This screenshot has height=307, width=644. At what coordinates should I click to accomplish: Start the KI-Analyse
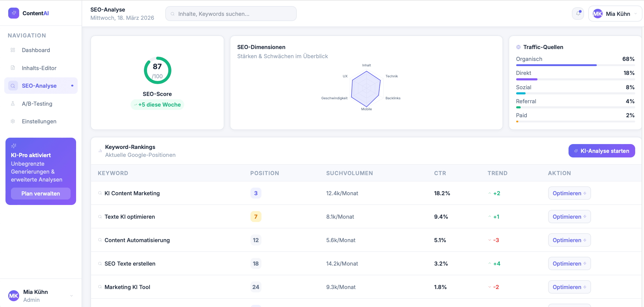coord(601,151)
